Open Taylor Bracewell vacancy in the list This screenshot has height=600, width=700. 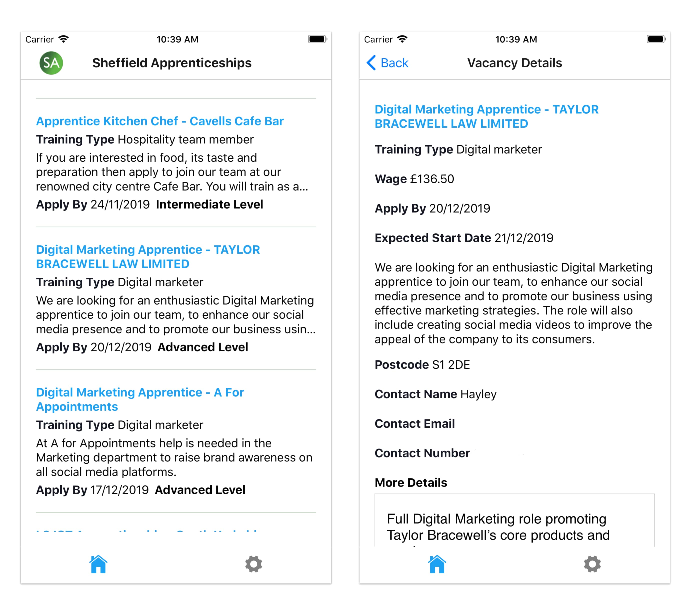point(148,257)
